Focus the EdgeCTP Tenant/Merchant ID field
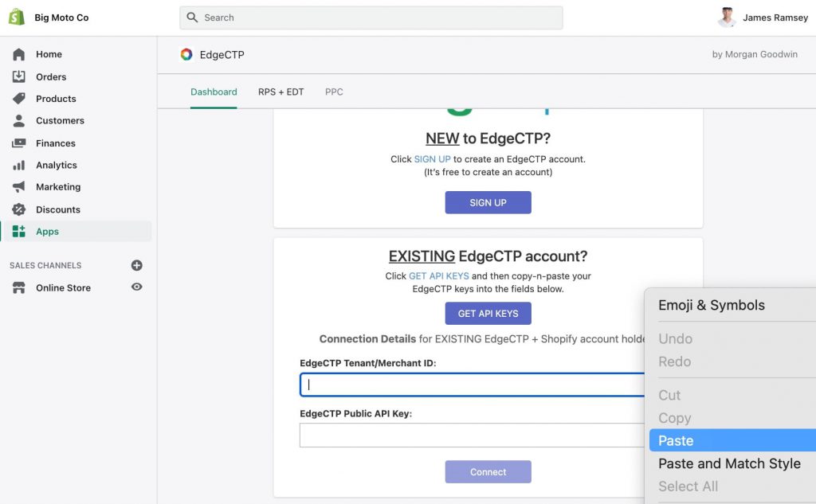This screenshot has width=816, height=504. point(472,385)
